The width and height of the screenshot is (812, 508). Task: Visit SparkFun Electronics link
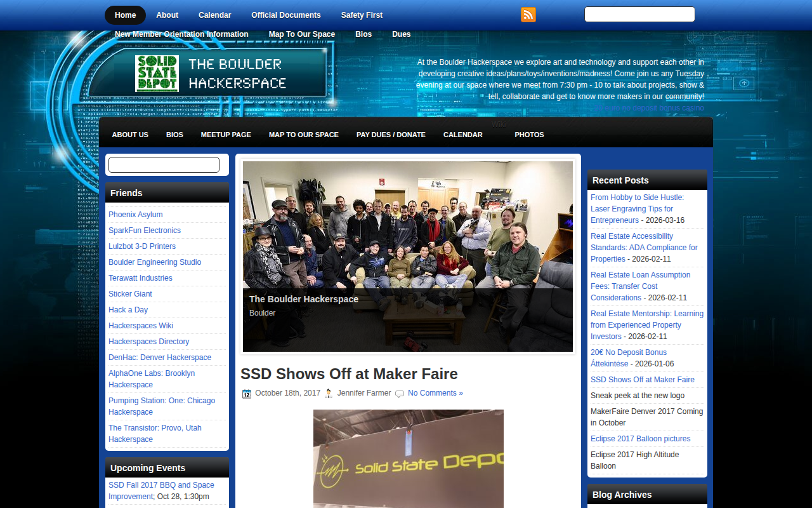[x=145, y=231]
